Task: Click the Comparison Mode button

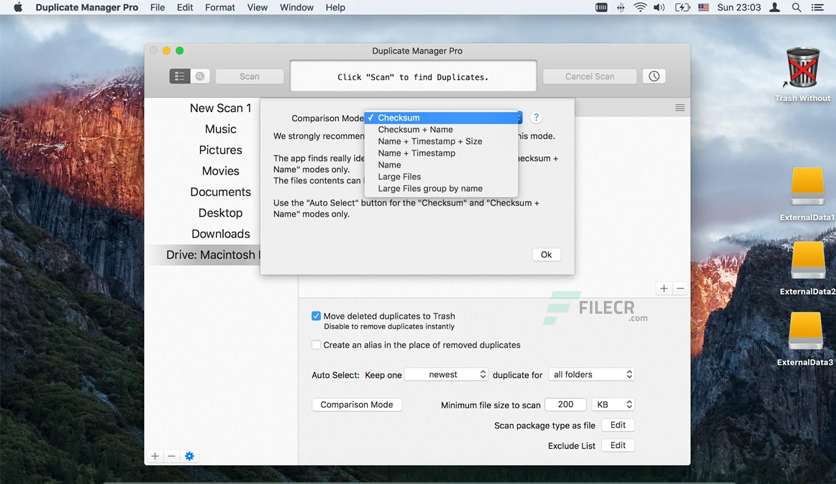Action: (x=357, y=405)
